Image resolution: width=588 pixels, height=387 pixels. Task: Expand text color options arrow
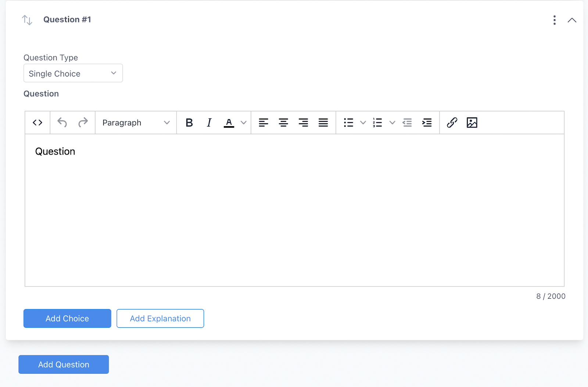(x=243, y=123)
